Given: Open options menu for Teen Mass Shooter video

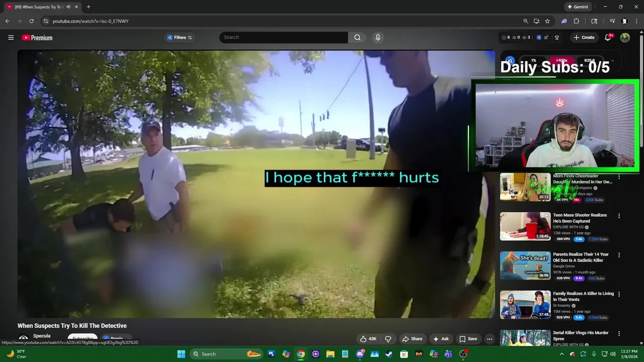Looking at the screenshot, I should 619,216.
